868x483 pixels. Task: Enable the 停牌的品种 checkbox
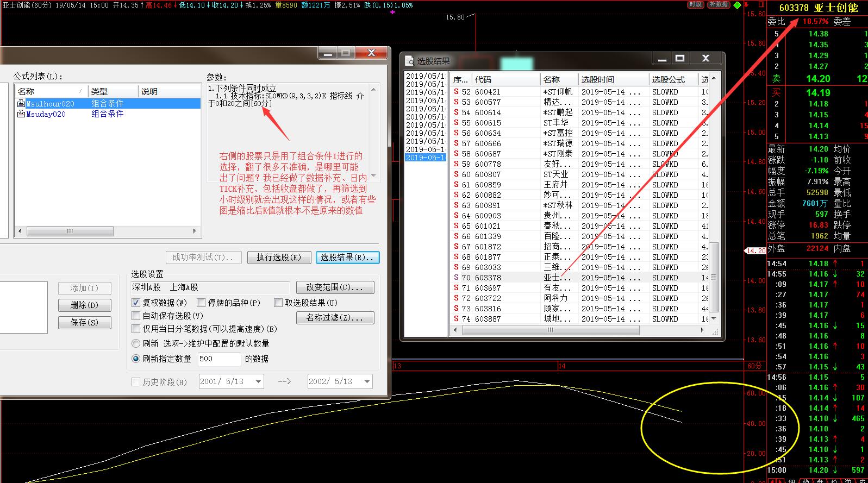pos(201,303)
